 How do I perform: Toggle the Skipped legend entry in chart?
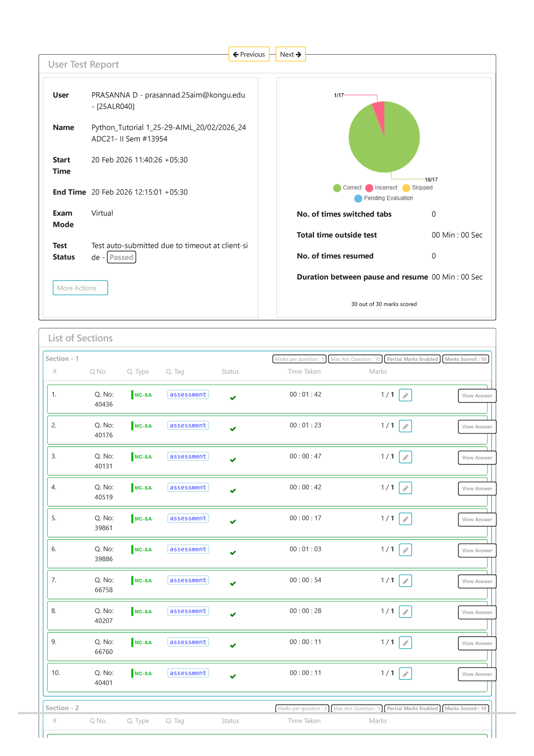tap(417, 188)
